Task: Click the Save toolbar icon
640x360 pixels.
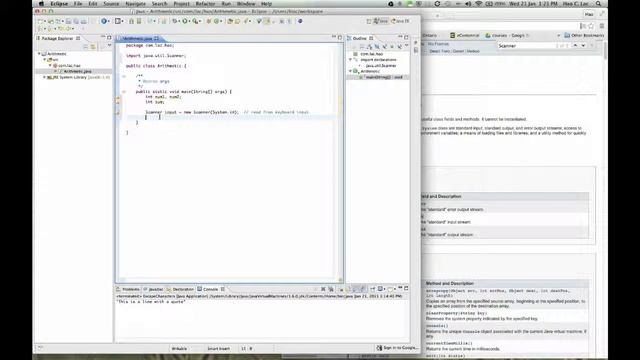Action: pyautogui.click(x=69, y=21)
